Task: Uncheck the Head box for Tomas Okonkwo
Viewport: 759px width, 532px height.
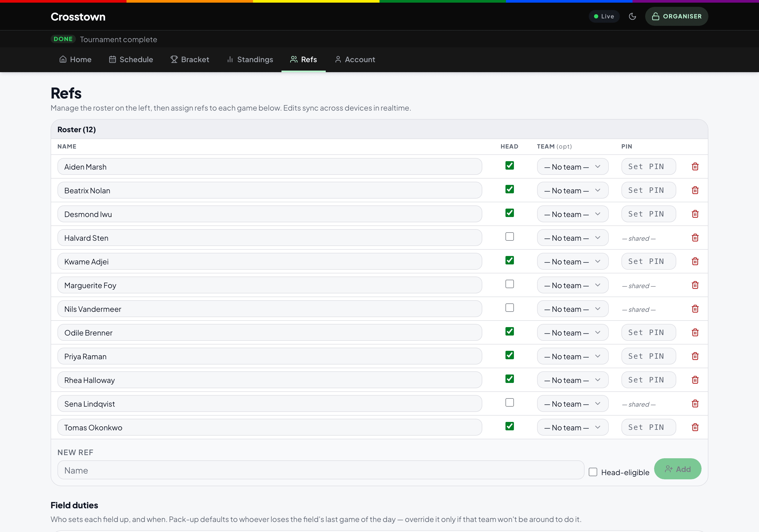Action: coord(509,426)
